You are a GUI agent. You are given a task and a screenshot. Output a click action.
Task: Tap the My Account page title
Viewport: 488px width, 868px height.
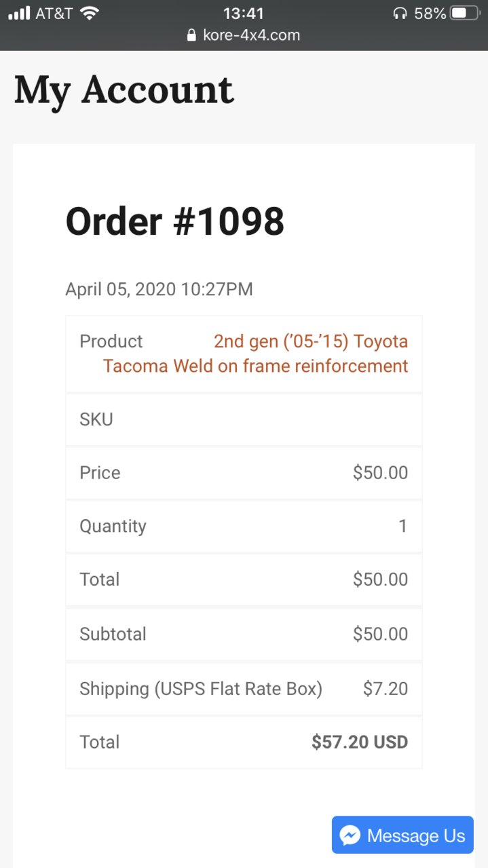click(124, 91)
